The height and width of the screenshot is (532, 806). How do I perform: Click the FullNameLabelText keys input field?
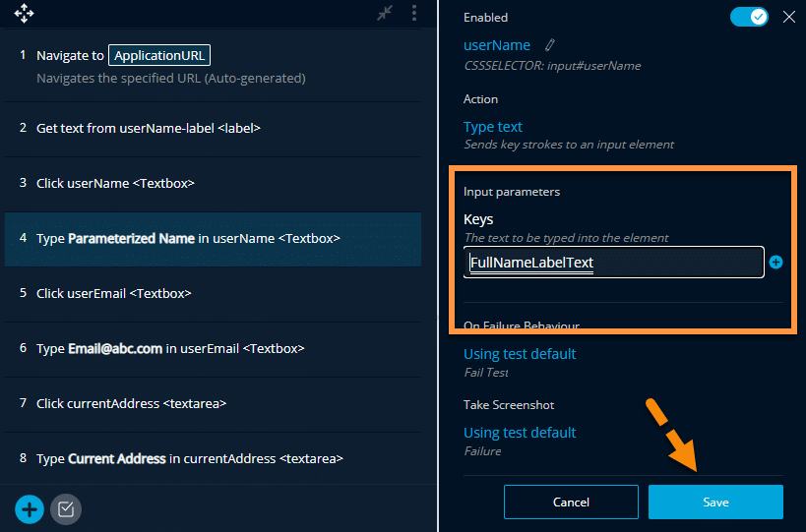click(x=613, y=263)
